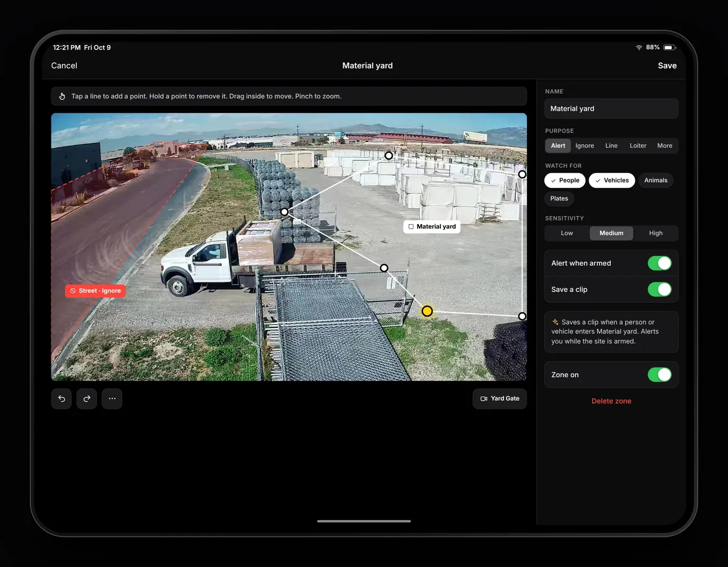
Task: Enable the Animals watch chip
Action: (x=656, y=181)
